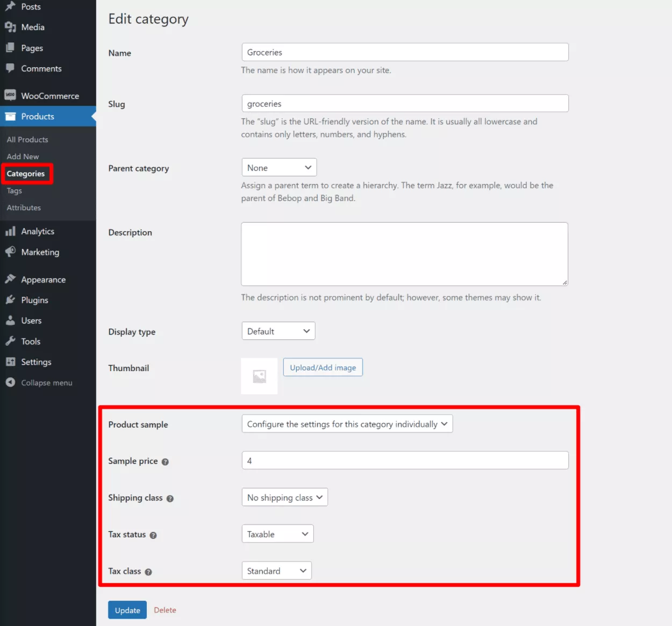This screenshot has height=626, width=672.
Task: Click the Settings sliders icon
Action: pyautogui.click(x=10, y=362)
